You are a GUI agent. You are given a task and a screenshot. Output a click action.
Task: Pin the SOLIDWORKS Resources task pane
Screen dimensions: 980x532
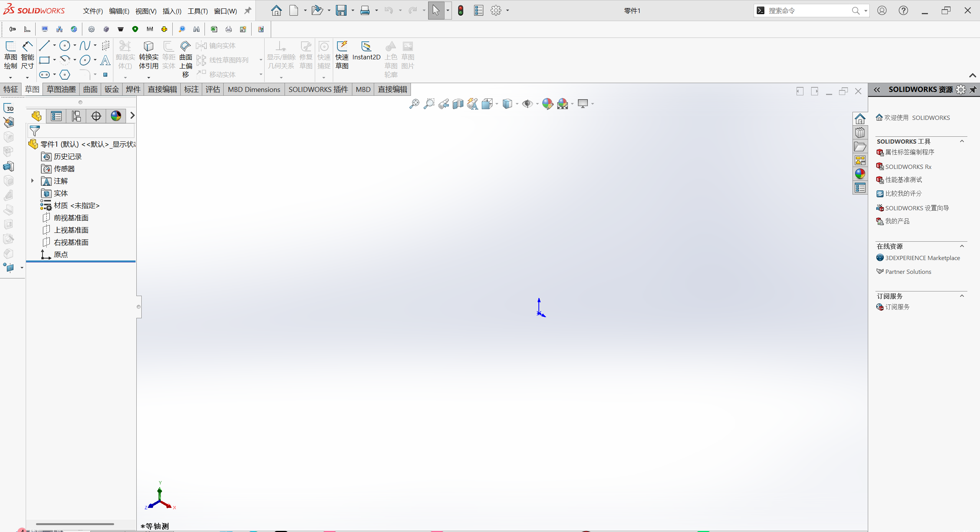click(973, 90)
